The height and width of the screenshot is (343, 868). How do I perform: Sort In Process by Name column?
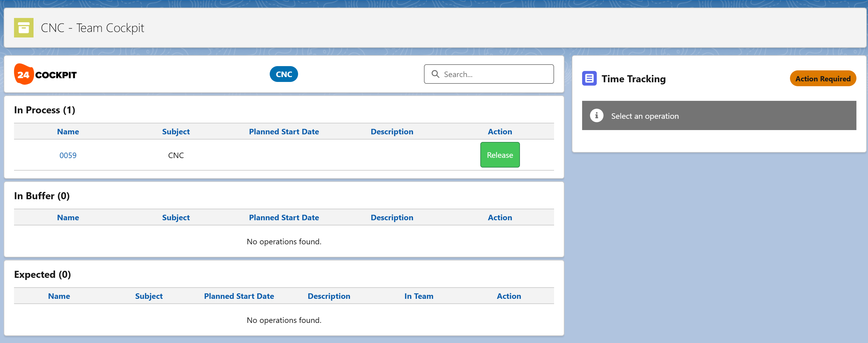[x=68, y=132]
